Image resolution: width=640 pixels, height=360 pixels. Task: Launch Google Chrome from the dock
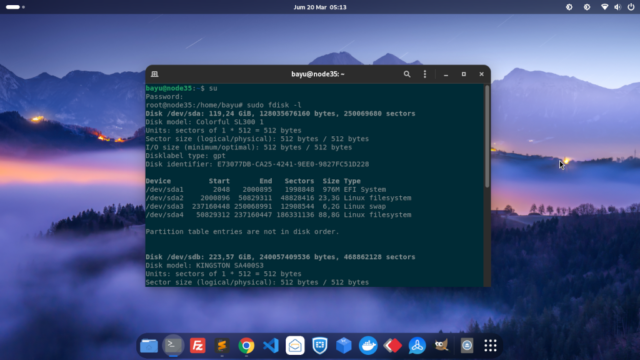[246, 346]
